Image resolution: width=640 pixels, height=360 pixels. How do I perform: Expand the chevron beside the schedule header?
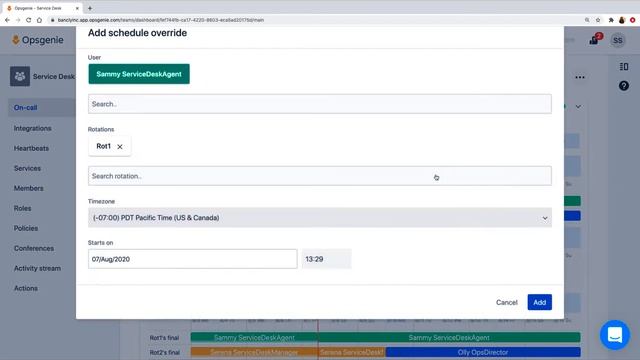(x=578, y=107)
